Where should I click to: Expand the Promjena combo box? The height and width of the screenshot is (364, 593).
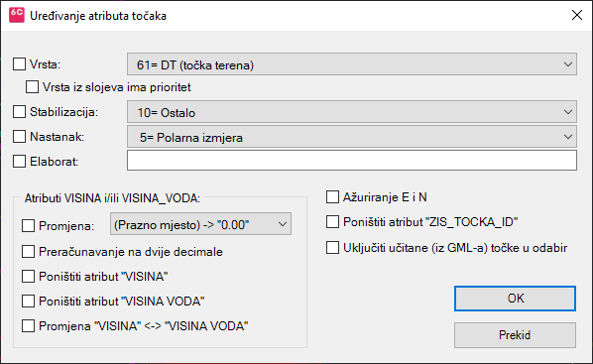coord(200,224)
